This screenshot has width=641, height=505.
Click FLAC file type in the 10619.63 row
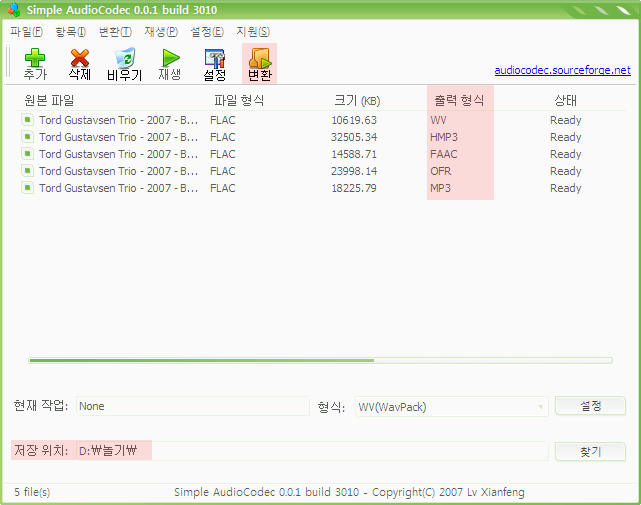223,120
